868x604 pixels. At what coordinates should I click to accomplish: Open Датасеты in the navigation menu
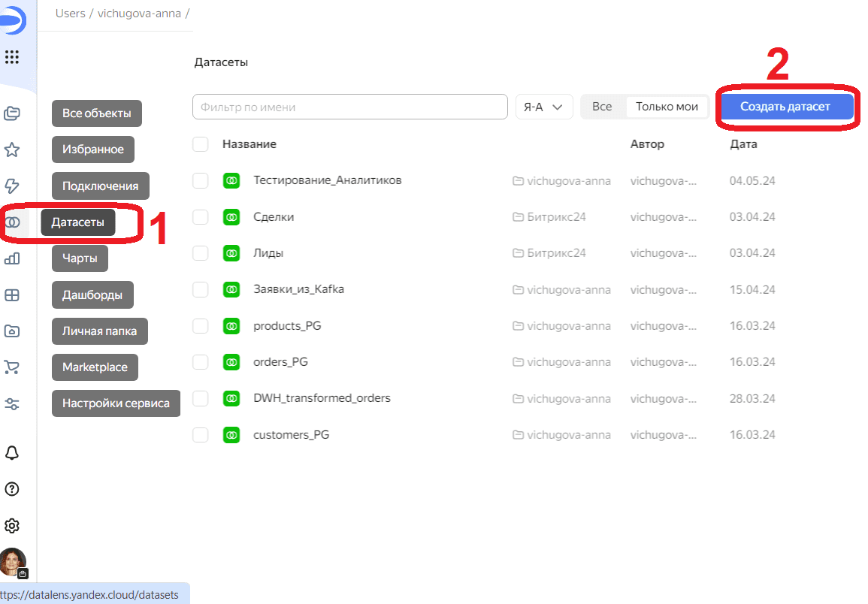[78, 222]
